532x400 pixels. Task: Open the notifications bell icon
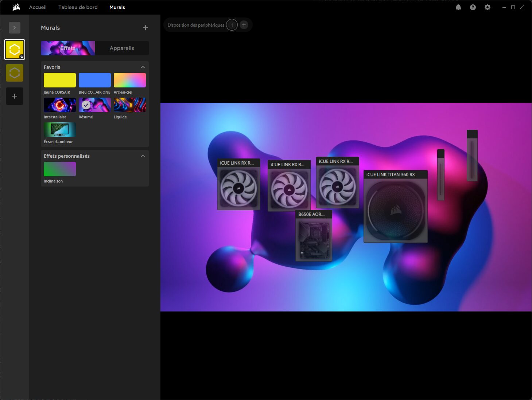(458, 7)
